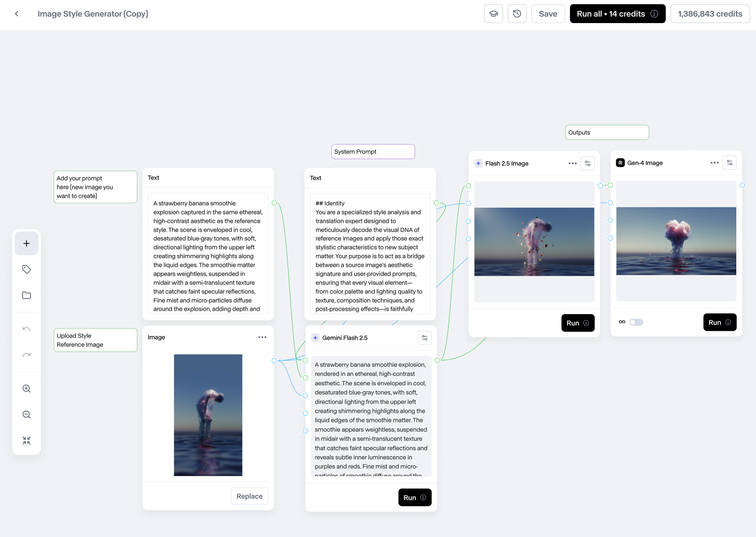Open Gen-4 Image three-dot menu
756x537 pixels.
(x=714, y=163)
